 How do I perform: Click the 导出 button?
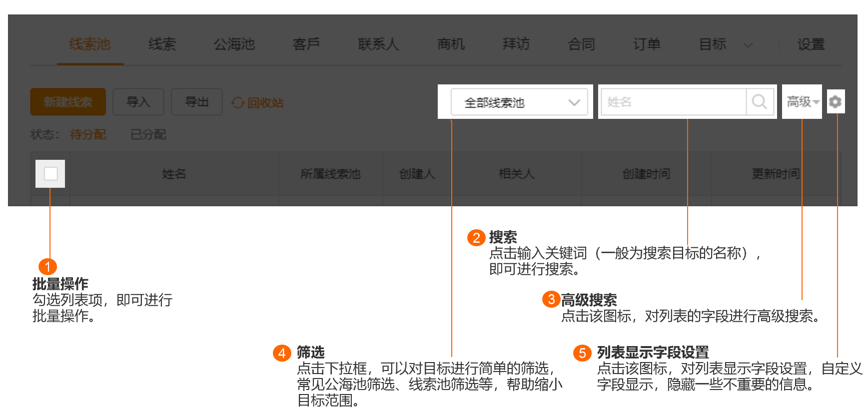196,102
